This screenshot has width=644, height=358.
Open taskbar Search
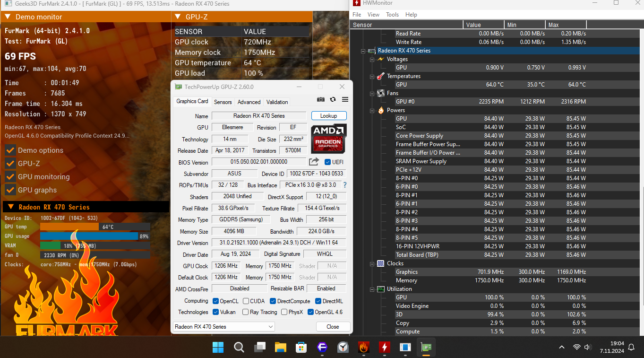tap(239, 348)
